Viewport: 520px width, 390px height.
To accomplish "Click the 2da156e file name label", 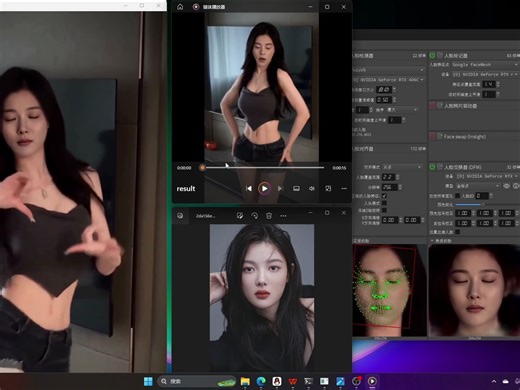I will (205, 216).
